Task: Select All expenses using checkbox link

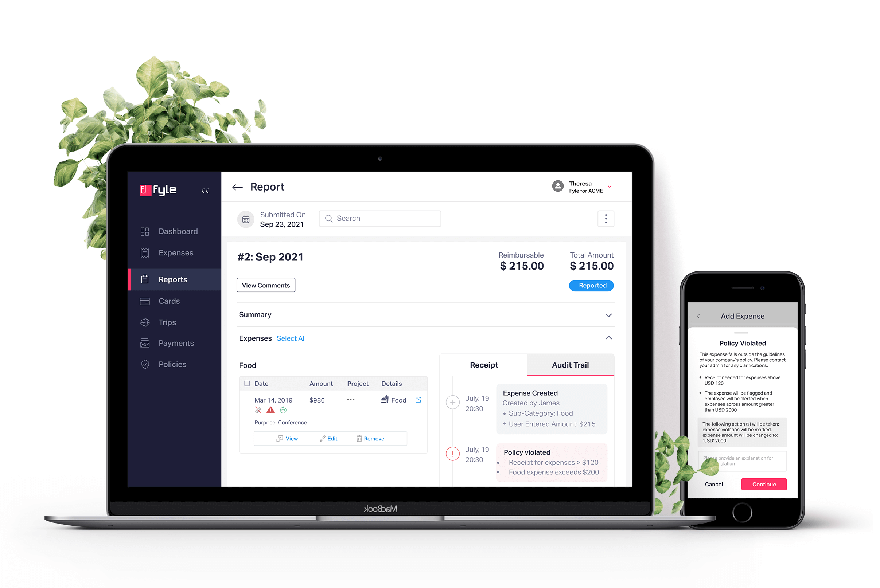Action: [x=292, y=338]
